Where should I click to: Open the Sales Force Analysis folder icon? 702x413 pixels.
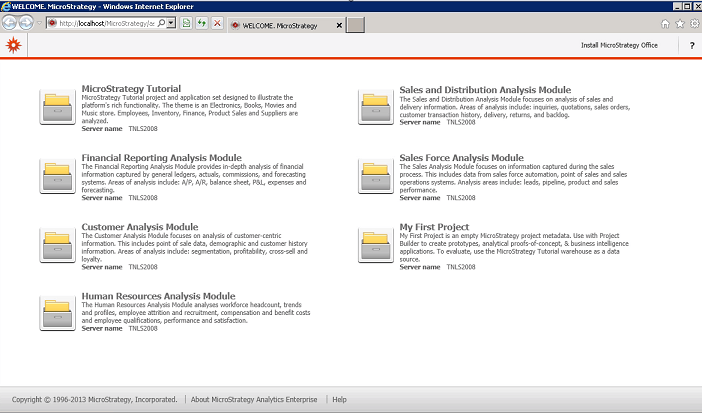[376, 176]
